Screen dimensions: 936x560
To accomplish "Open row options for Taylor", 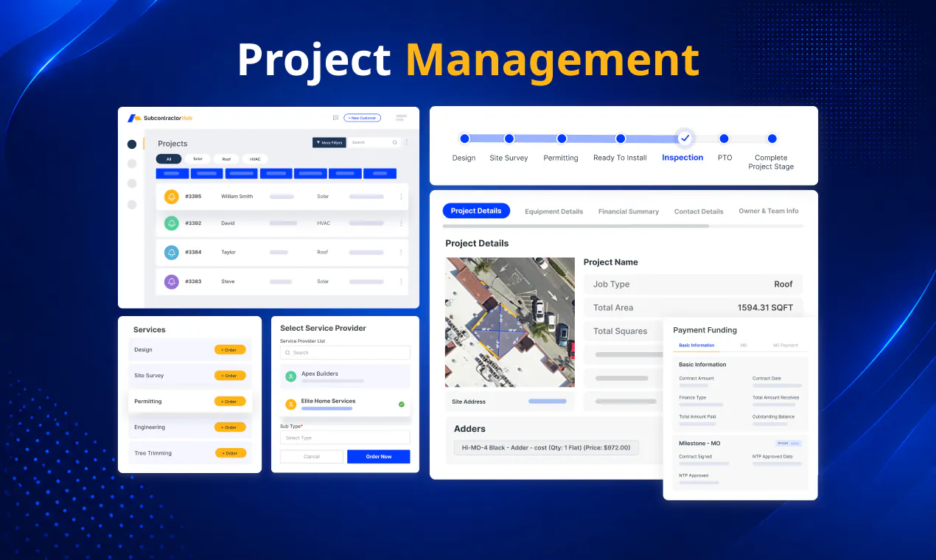I will [x=401, y=253].
